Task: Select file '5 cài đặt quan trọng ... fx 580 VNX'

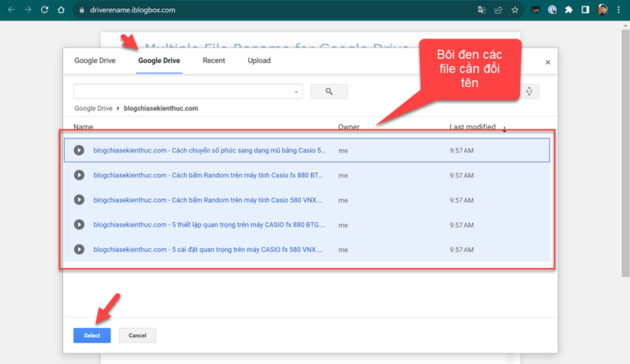Action: click(x=307, y=249)
